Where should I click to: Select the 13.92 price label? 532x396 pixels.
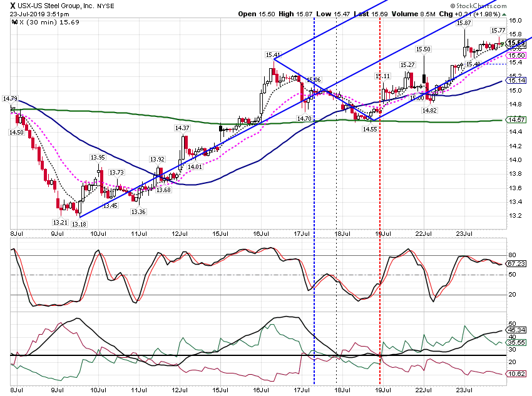[x=158, y=159]
